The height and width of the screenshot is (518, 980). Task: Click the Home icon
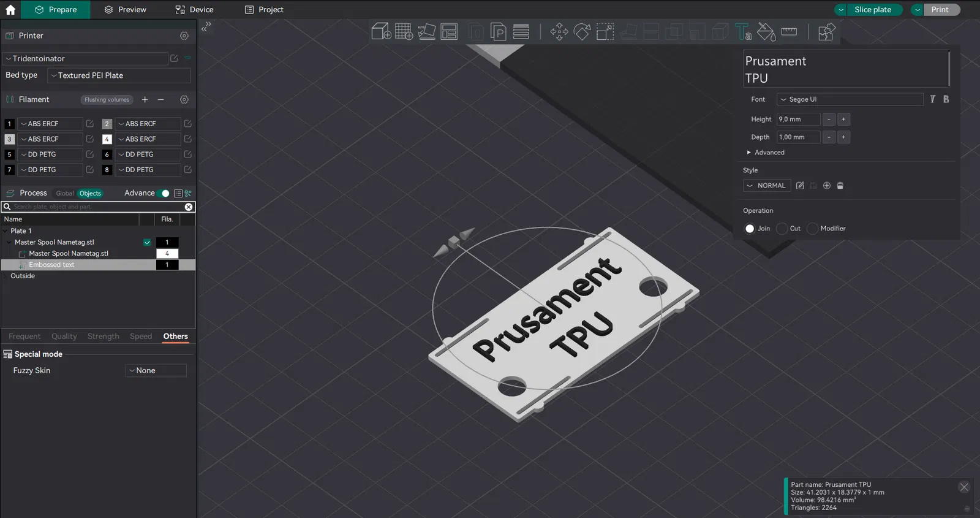[x=10, y=10]
